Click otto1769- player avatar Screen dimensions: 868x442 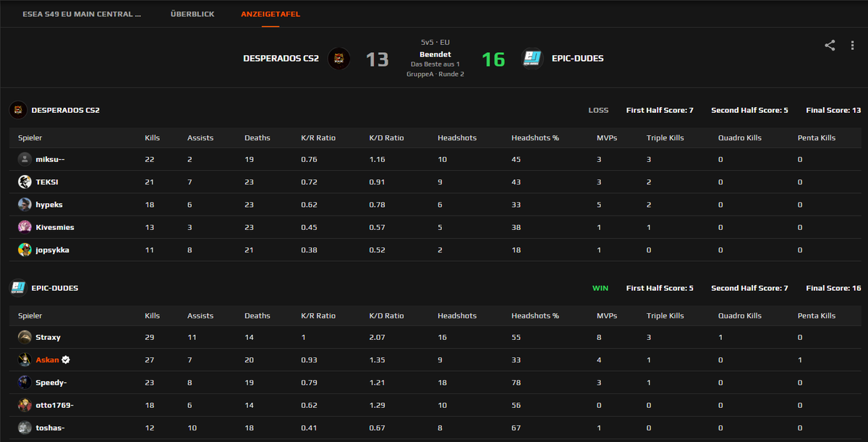coord(25,405)
